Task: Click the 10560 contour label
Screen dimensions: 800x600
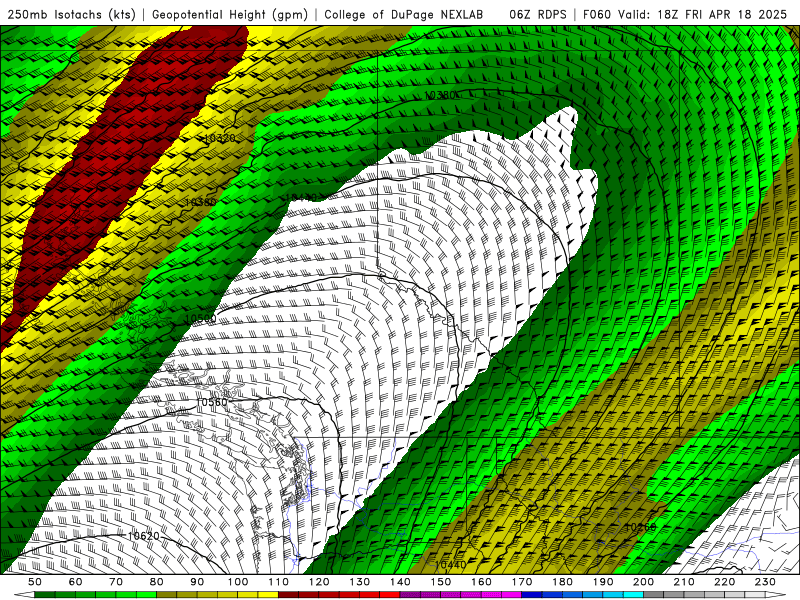Action: click(x=212, y=402)
